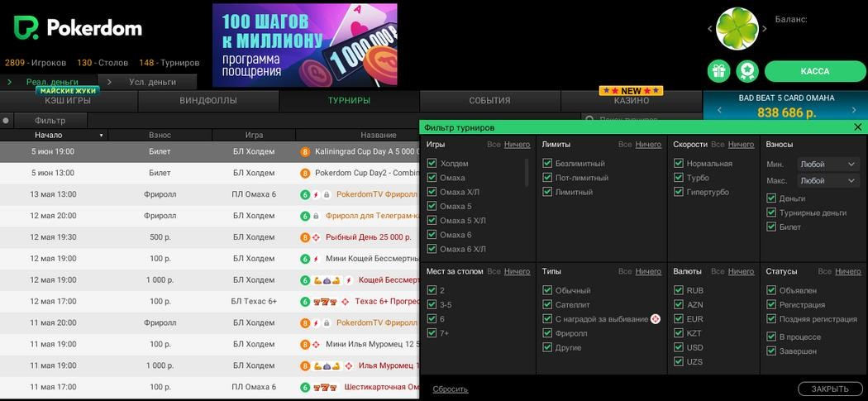This screenshot has height=401, width=868.
Task: Close tournament filter with the X icon
Action: click(858, 127)
